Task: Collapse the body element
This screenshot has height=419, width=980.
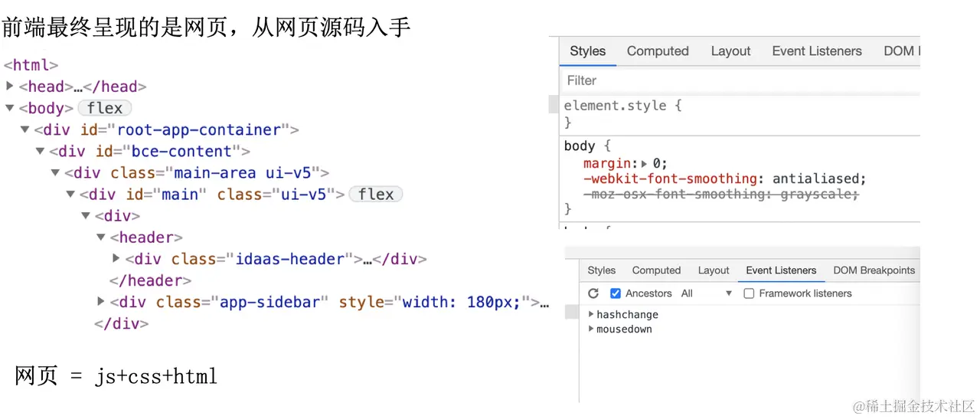Action: pos(10,108)
